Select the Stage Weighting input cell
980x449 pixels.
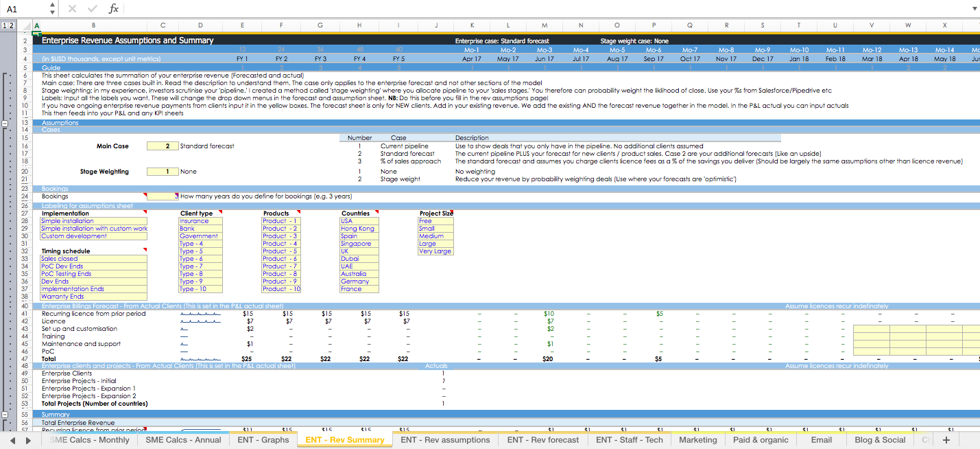pyautogui.click(x=163, y=172)
